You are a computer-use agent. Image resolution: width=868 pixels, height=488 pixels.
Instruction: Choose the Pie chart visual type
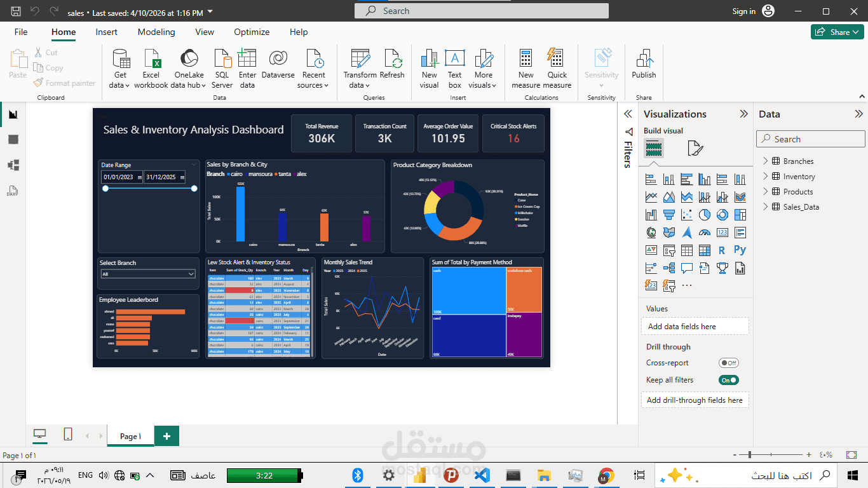point(704,215)
